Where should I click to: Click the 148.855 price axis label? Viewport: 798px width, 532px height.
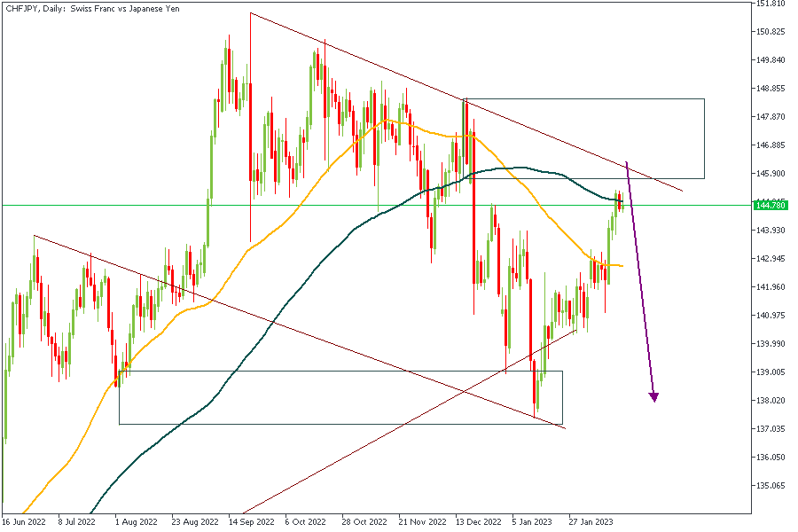(771, 89)
